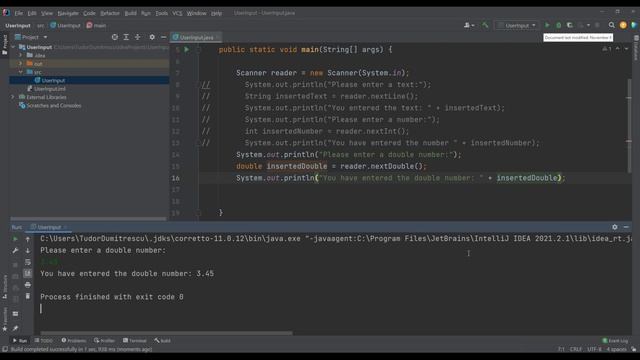
Task: Open the Profiler tool window button
Action: coord(104,340)
